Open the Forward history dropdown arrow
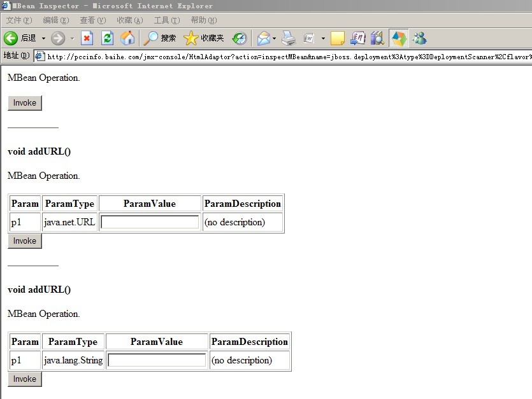Viewport: 532px width, 399px height. pyautogui.click(x=72, y=38)
